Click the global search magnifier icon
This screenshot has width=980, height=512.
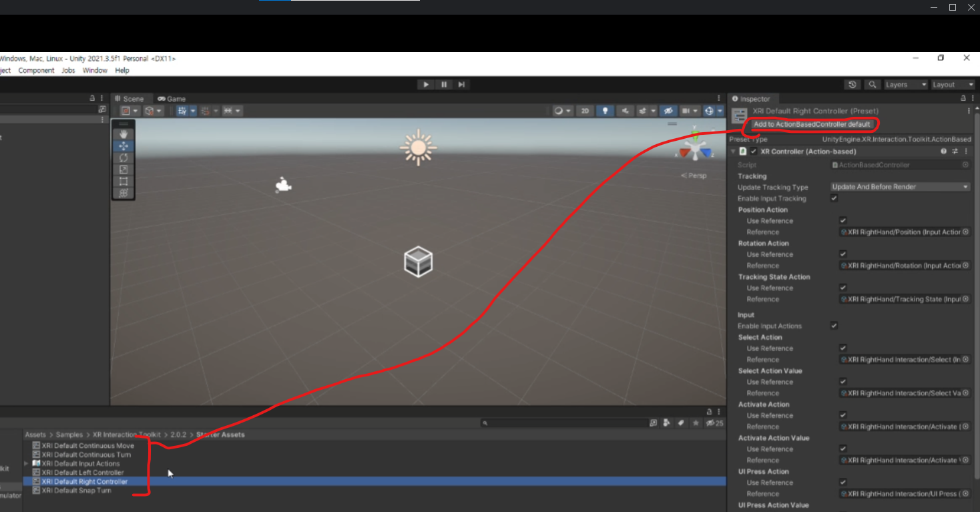point(872,85)
